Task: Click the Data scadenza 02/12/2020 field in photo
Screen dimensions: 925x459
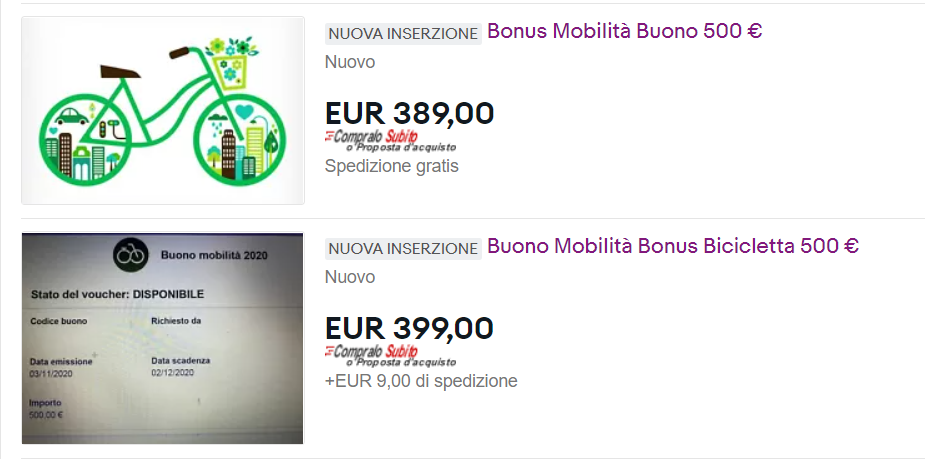Action: coord(180,366)
